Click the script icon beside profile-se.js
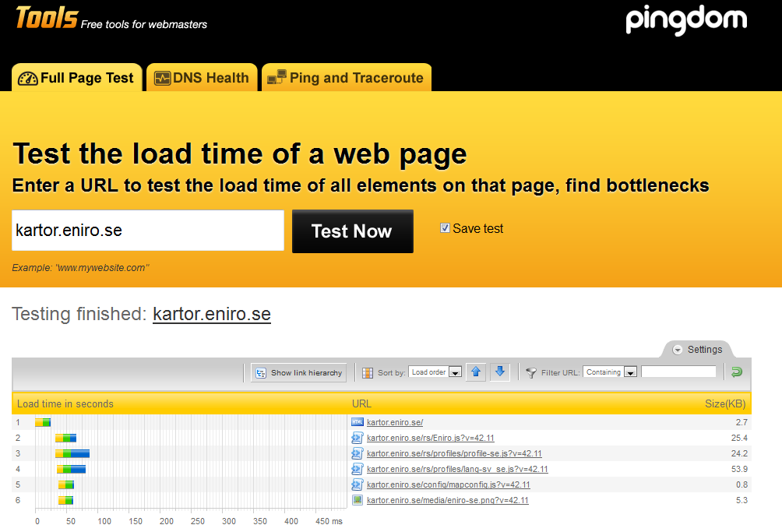 coord(357,453)
